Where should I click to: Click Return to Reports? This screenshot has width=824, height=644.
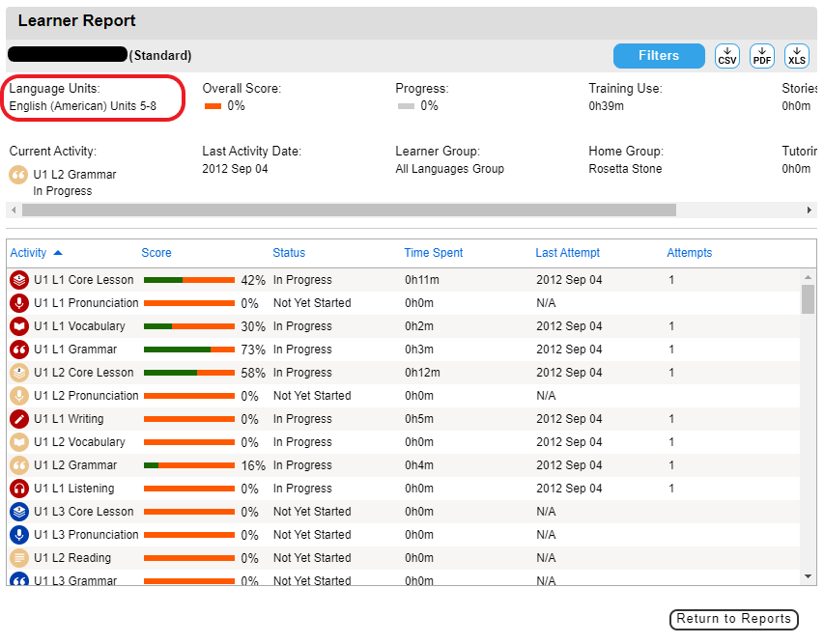click(x=733, y=619)
